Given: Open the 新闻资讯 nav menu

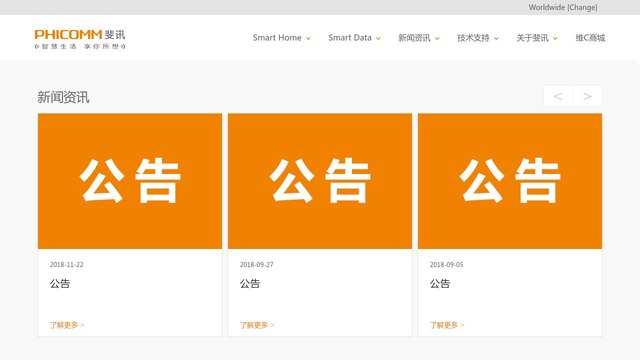Looking at the screenshot, I should point(414,38).
